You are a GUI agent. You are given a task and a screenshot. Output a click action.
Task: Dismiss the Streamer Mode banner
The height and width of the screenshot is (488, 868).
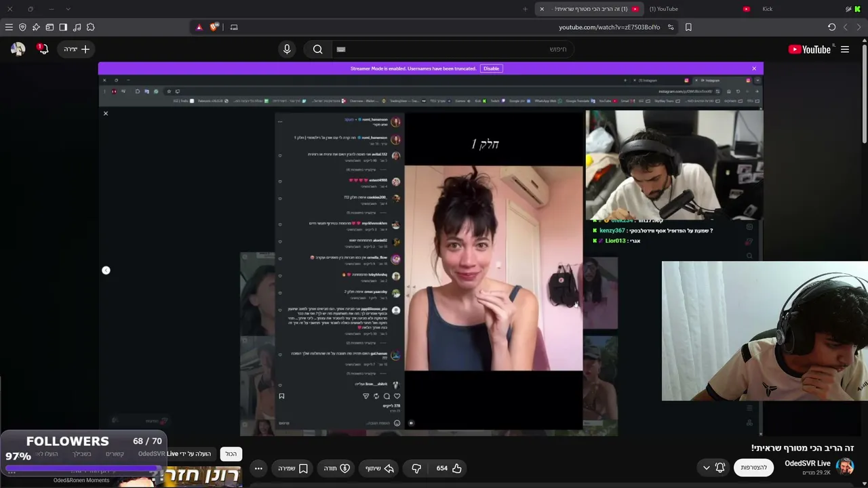pos(754,68)
